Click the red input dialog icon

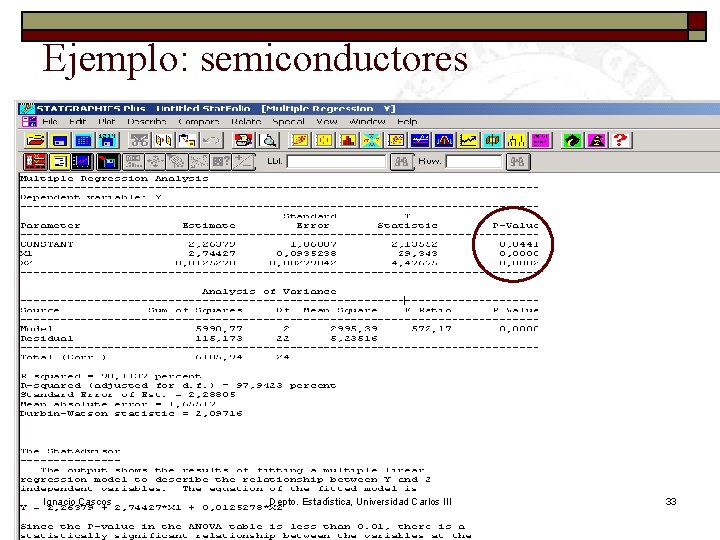pyautogui.click(x=35, y=162)
